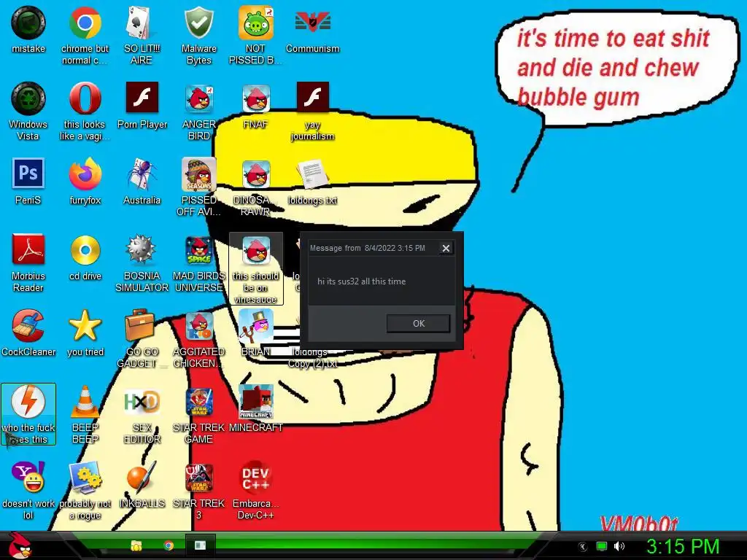Image resolution: width=747 pixels, height=560 pixels.
Task: Open the 'Morbius Reader' PDF icon
Action: [28, 262]
